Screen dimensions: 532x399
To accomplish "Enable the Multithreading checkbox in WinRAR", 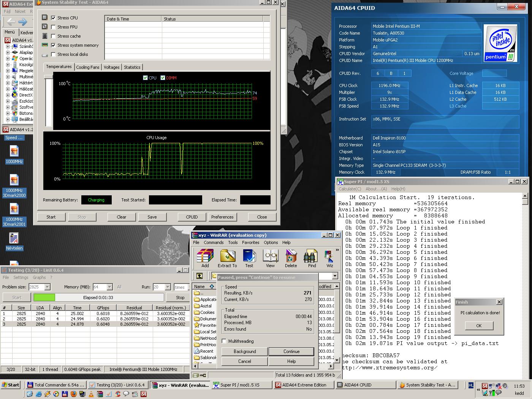I will tap(224, 341).
